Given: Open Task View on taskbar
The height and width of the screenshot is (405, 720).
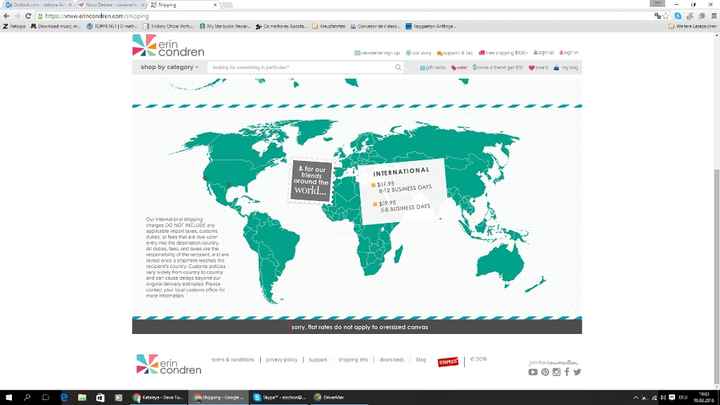Looking at the screenshot, I should pos(45,398).
